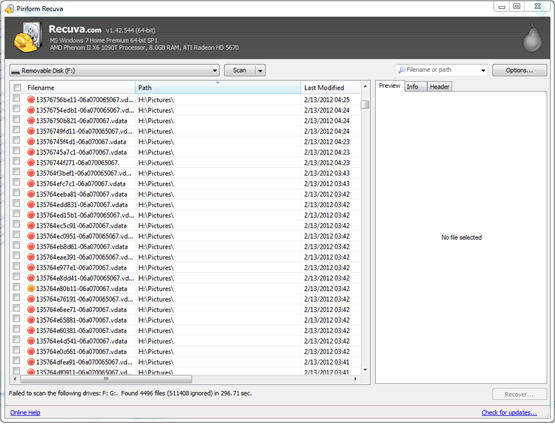Tick the select-all checkbox in Filename header
Screen dimensions: 555x424
tap(17, 87)
